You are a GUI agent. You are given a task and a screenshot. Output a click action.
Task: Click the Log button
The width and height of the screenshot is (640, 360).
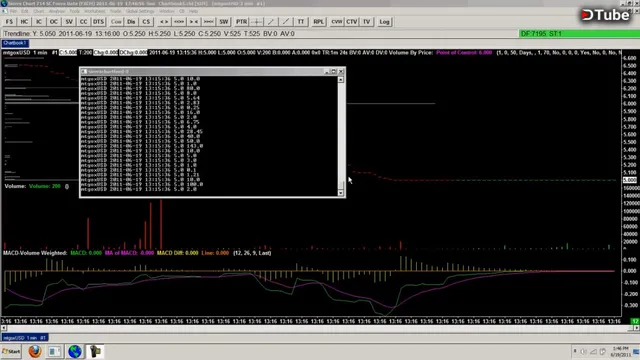coord(384,22)
